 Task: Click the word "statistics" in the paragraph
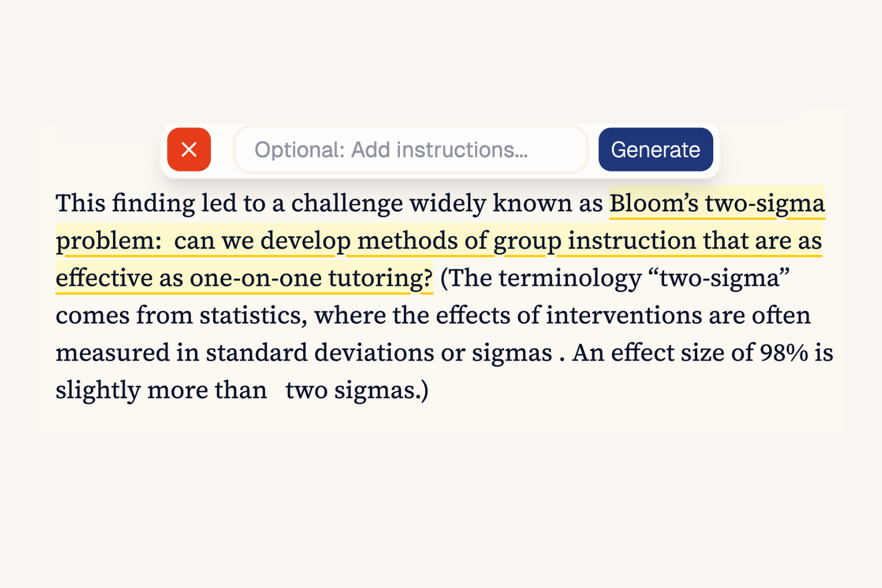click(x=252, y=315)
